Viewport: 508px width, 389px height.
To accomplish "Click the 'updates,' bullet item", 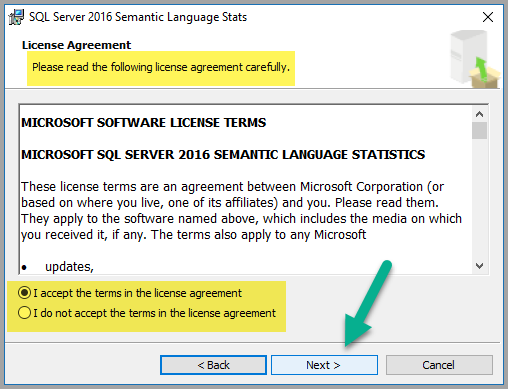I will click(x=69, y=267).
